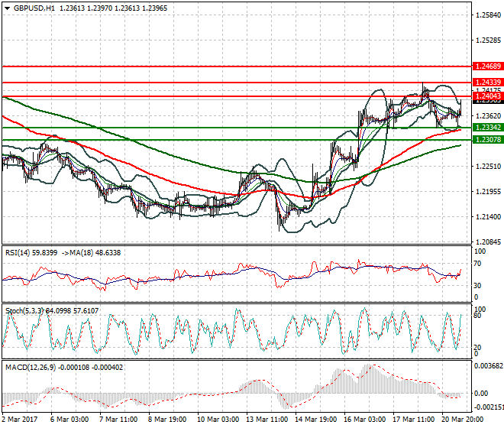Click the 1.21955 price scale value
Viewport: 504px width, 428px height.
click(488, 192)
